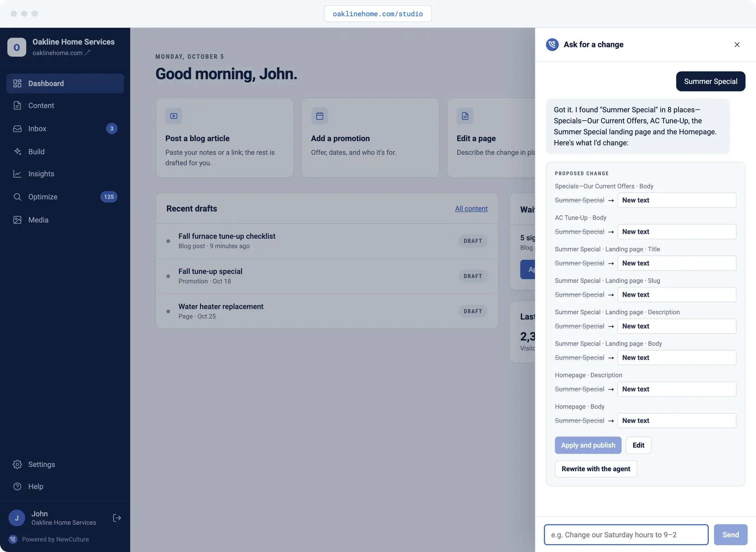756x552 pixels.
Task: Open the Add a promotion card title
Action: 340,139
